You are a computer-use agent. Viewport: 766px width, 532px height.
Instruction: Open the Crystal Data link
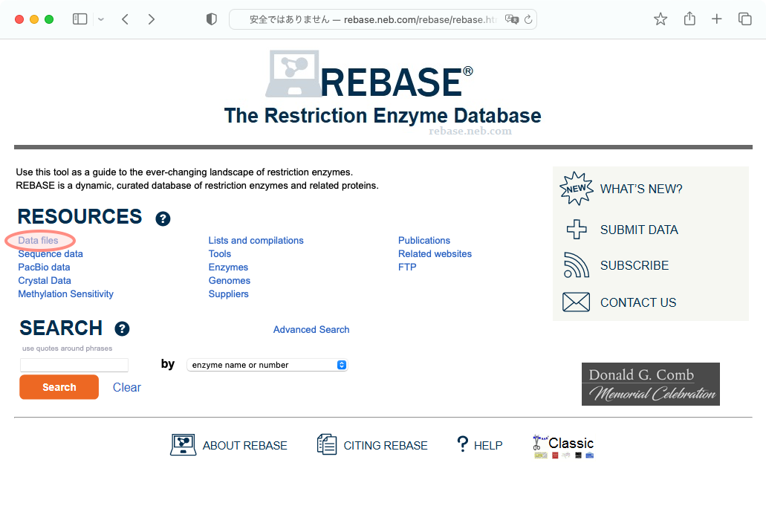click(x=45, y=280)
